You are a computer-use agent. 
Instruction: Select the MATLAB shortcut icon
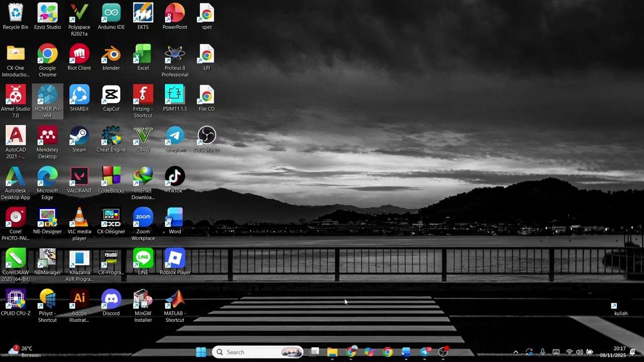click(x=175, y=306)
